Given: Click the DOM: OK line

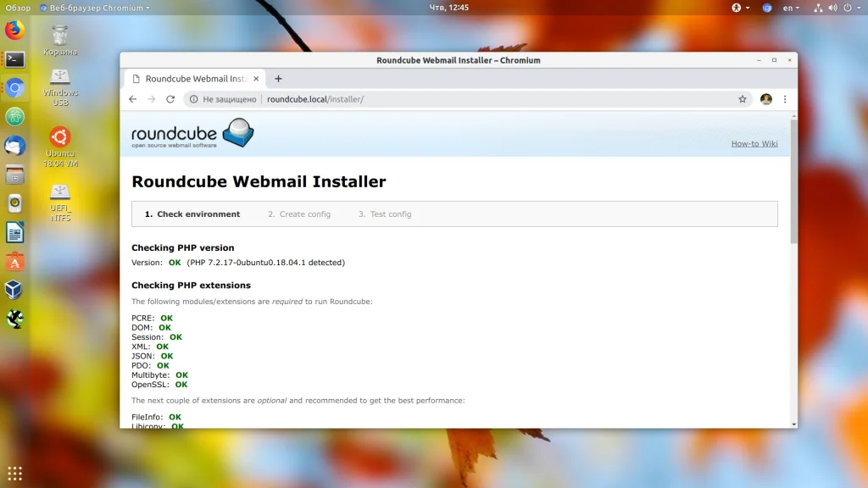Looking at the screenshot, I should coord(151,328).
